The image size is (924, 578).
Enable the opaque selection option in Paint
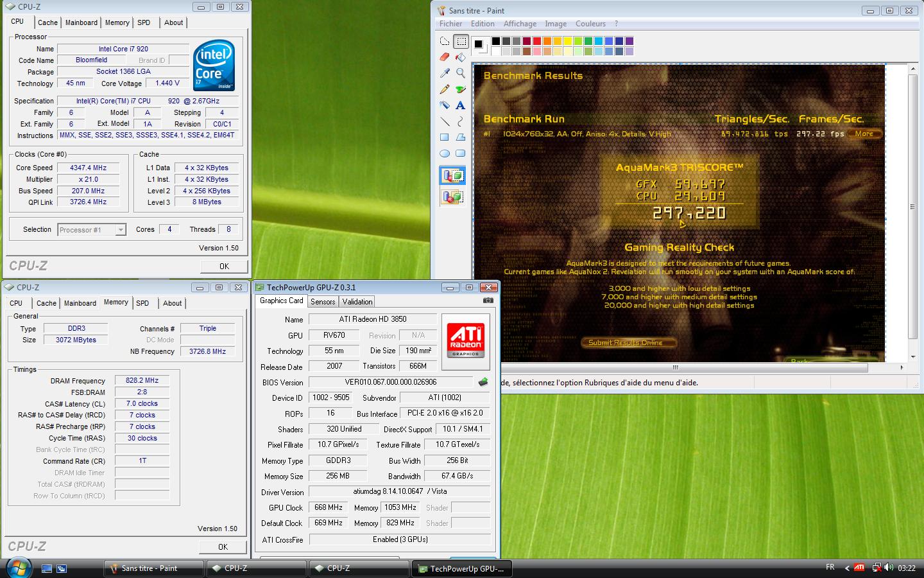click(452, 175)
